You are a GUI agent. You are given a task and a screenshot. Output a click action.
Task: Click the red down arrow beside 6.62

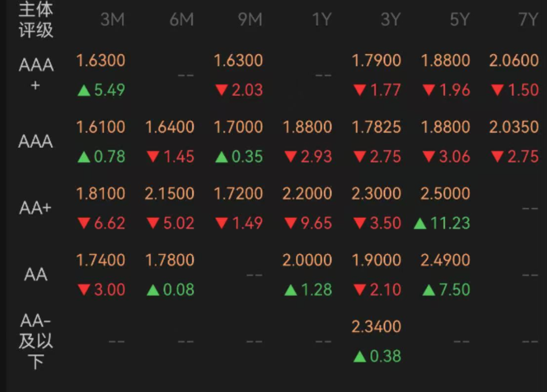(84, 223)
